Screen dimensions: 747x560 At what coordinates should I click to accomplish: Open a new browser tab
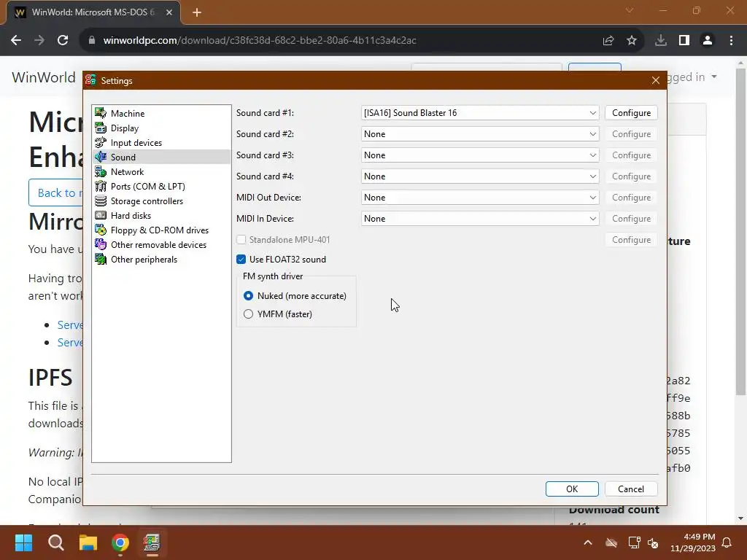pyautogui.click(x=197, y=12)
